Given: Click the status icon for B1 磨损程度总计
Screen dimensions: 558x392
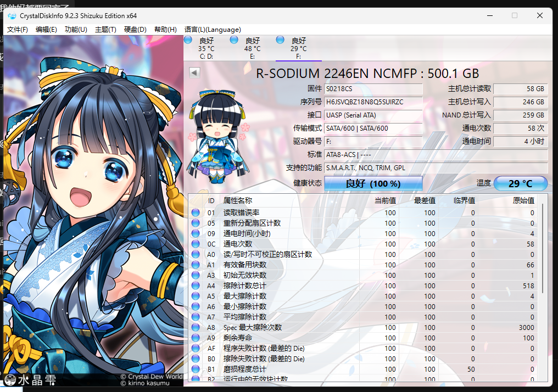Looking at the screenshot, I should click(x=196, y=369).
